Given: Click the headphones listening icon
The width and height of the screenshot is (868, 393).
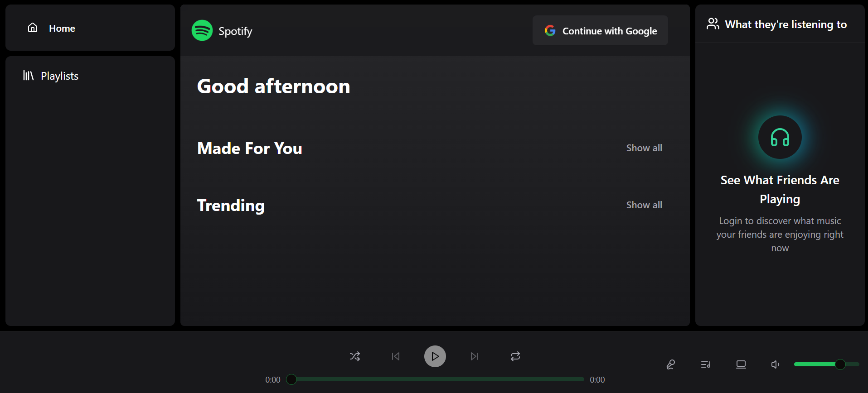Looking at the screenshot, I should (779, 137).
